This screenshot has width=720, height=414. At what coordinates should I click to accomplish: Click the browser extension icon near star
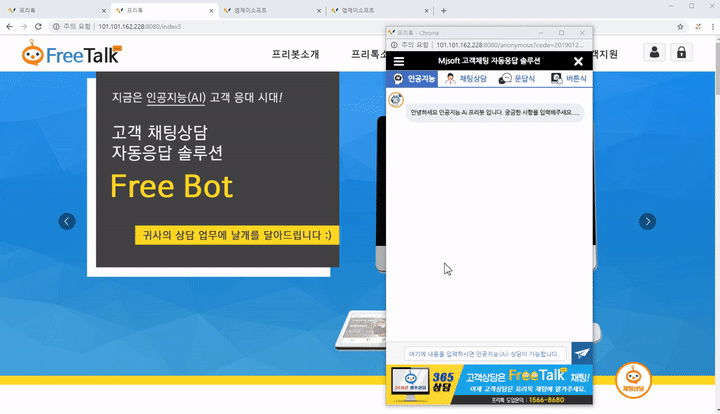(698, 27)
